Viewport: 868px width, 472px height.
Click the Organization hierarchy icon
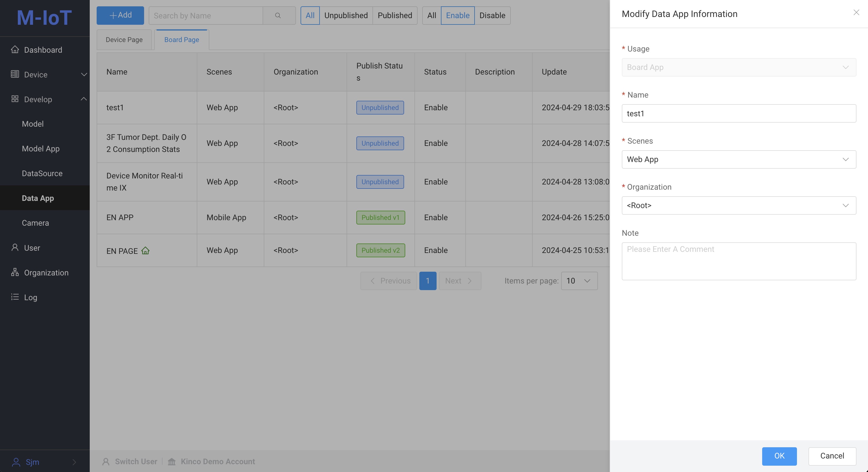15,272
